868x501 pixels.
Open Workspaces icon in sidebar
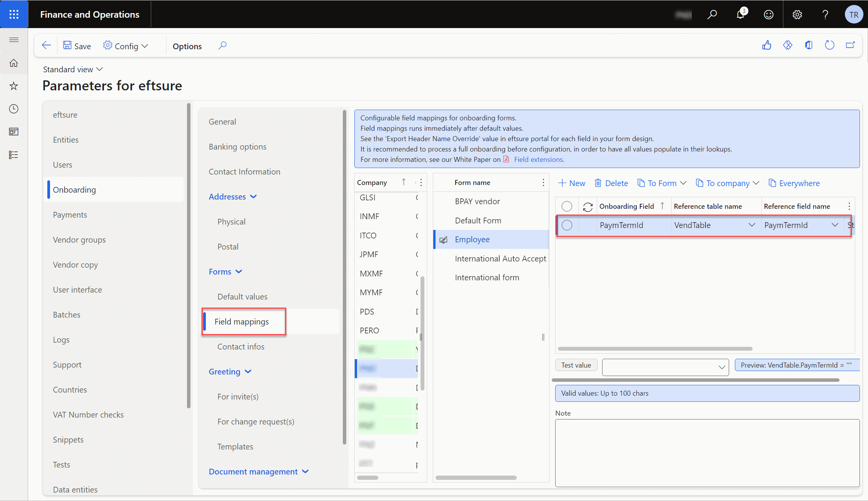point(14,132)
